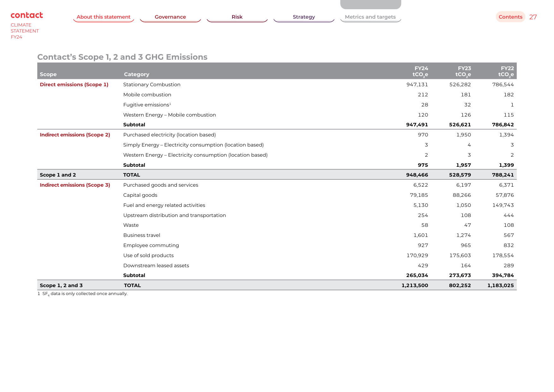
Task: Click Downstream leased assets category
Action: click(156, 266)
